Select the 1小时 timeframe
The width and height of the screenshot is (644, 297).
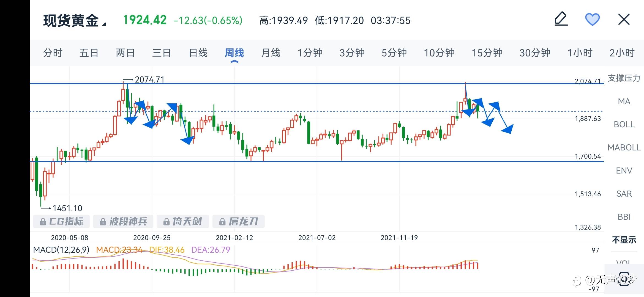pyautogui.click(x=580, y=53)
